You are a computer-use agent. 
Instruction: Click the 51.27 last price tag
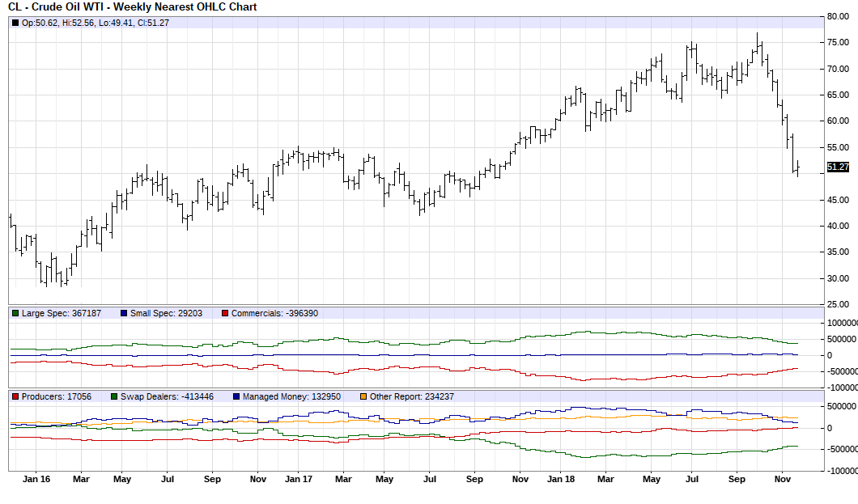[839, 167]
